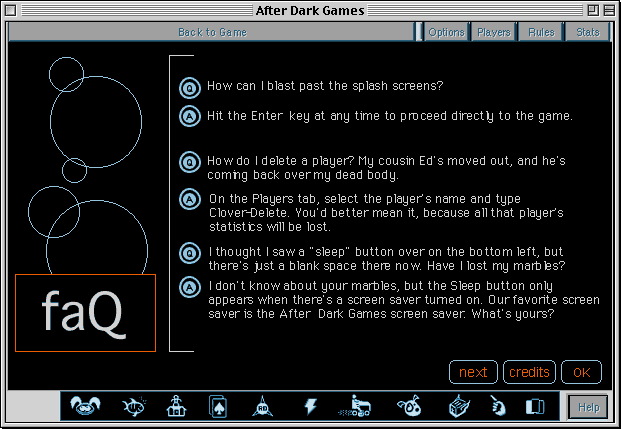Click question about deleting cousin Ed
The height and width of the screenshot is (429, 621).
(x=386, y=168)
